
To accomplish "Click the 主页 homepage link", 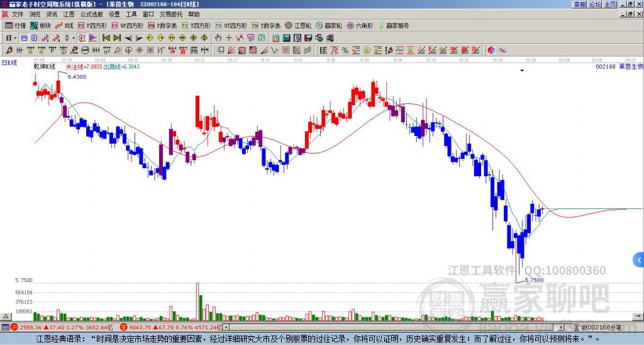I will tap(610, 4).
